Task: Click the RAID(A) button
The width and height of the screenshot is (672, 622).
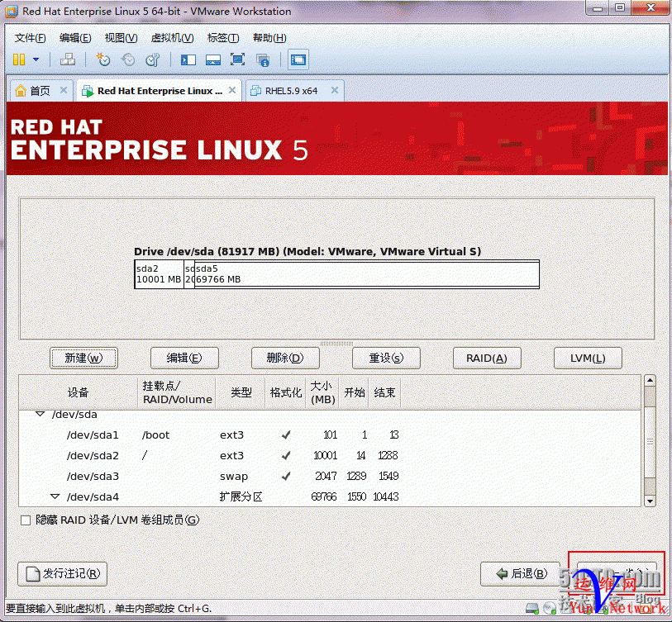Action: click(x=487, y=358)
